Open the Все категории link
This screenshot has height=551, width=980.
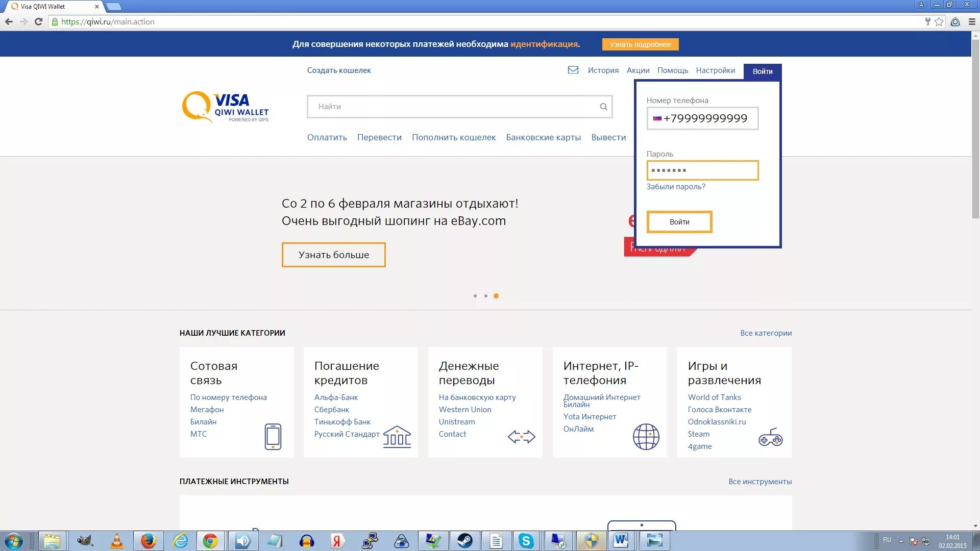pos(766,333)
